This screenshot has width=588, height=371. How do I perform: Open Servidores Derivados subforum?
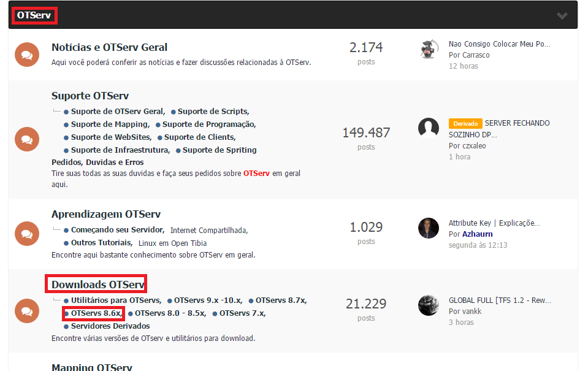[110, 326]
